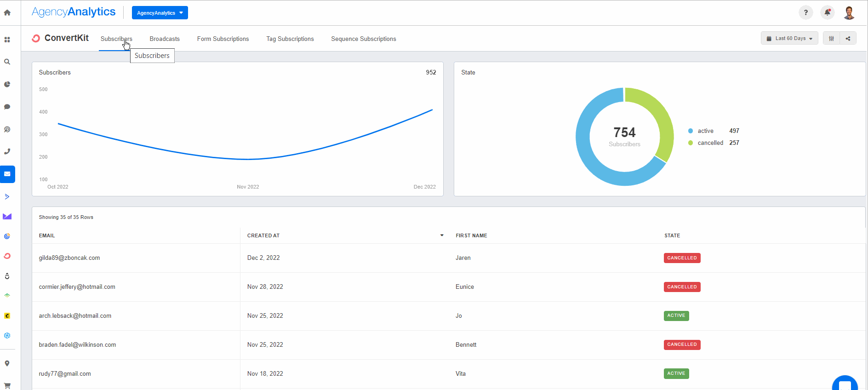Select the email envelope sidebar icon
This screenshot has width=868, height=390.
[x=7, y=174]
